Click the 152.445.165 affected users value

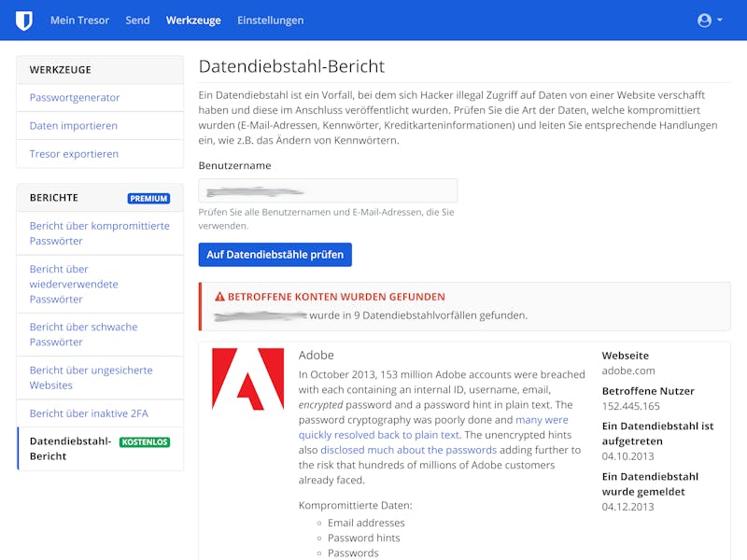coord(631,406)
